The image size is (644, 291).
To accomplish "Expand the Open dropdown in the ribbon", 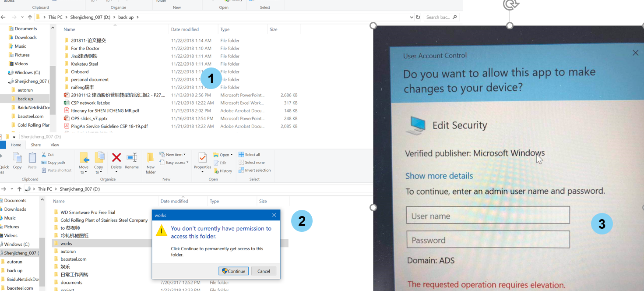I will (232, 155).
